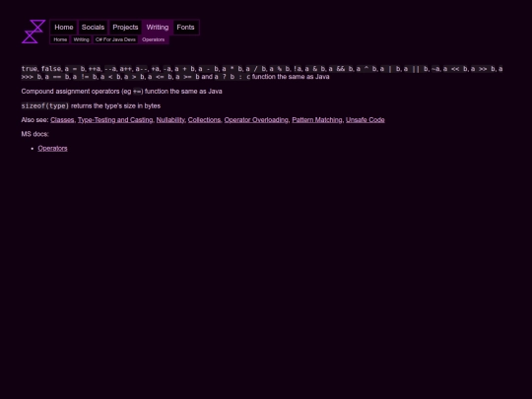Image resolution: width=532 pixels, height=399 pixels.
Task: Open the Collections link
Action: pyautogui.click(x=204, y=120)
